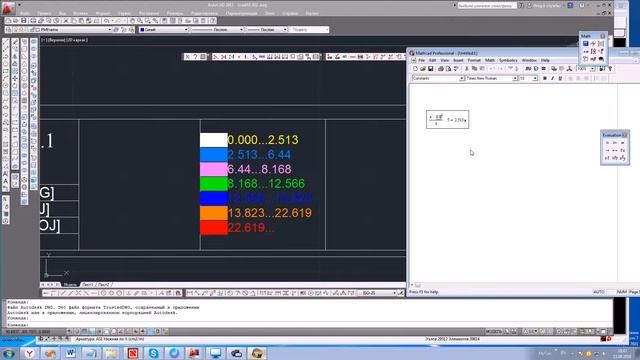Open Microsoft Word from taskbar
Screen dimensions: 640x360
pos(70,353)
